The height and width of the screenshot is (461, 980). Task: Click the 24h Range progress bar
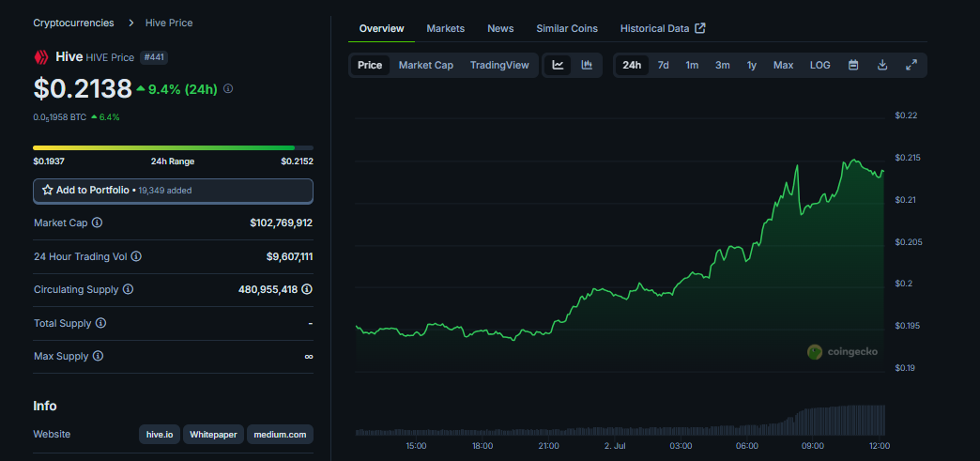click(x=173, y=147)
